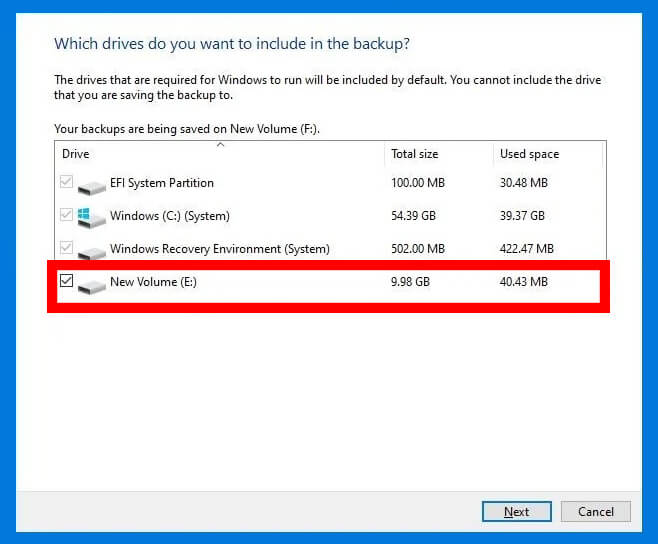Click the sort arrow above the Drive column
The height and width of the screenshot is (544, 658).
pyautogui.click(x=220, y=145)
